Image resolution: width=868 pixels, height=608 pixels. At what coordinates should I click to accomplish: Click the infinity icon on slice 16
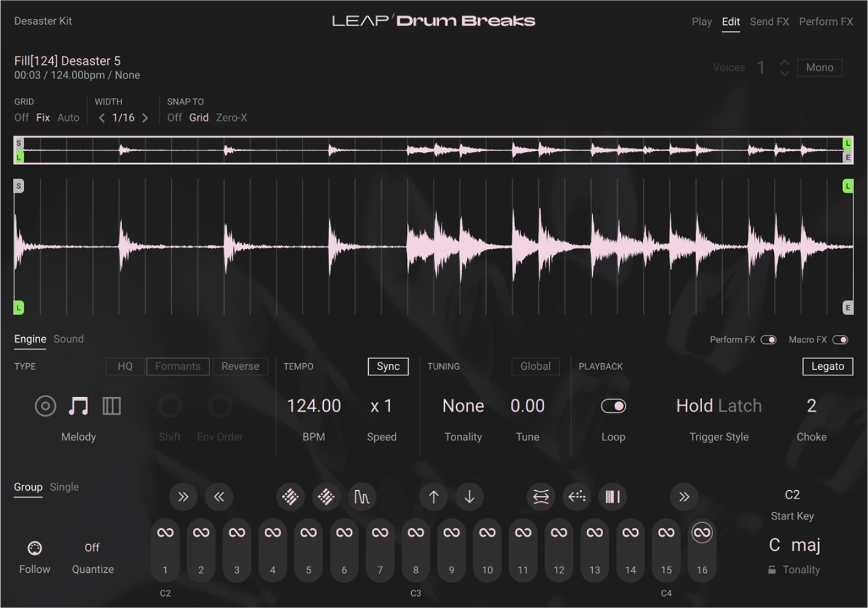click(702, 533)
